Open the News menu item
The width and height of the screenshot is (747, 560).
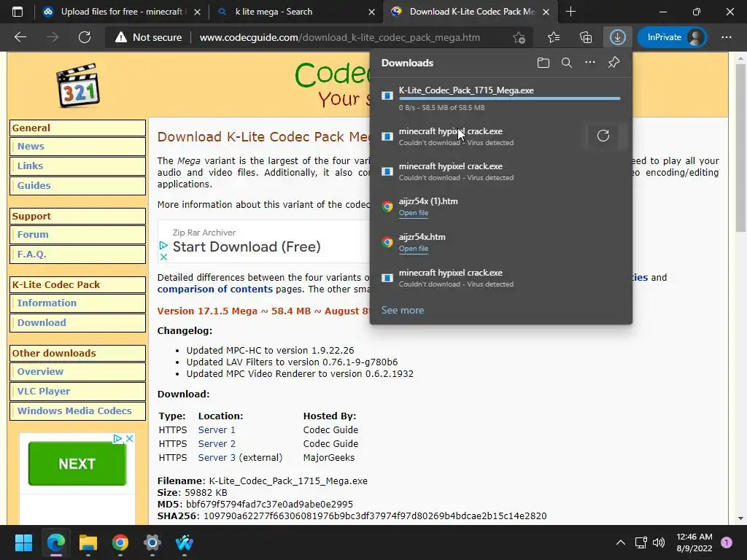pos(77,146)
